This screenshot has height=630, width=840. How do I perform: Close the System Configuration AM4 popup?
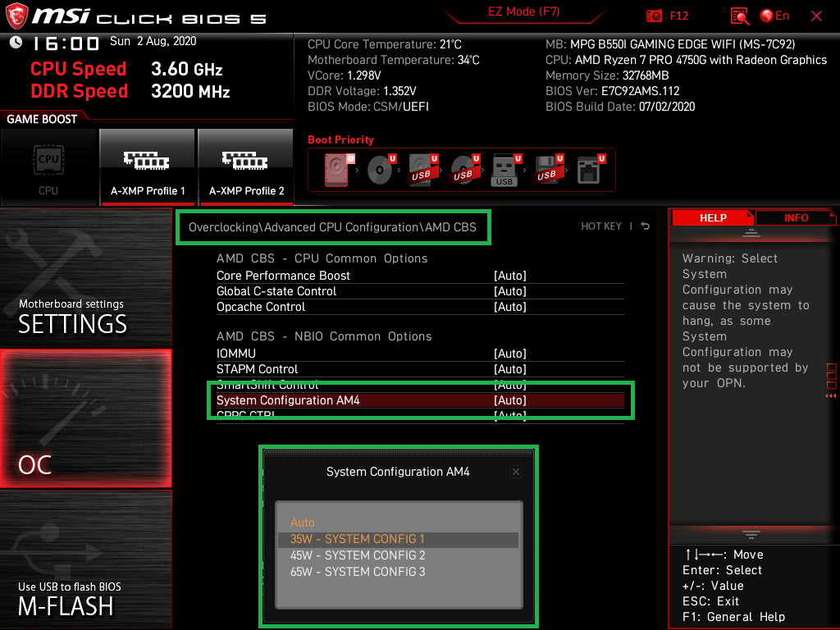pyautogui.click(x=515, y=472)
